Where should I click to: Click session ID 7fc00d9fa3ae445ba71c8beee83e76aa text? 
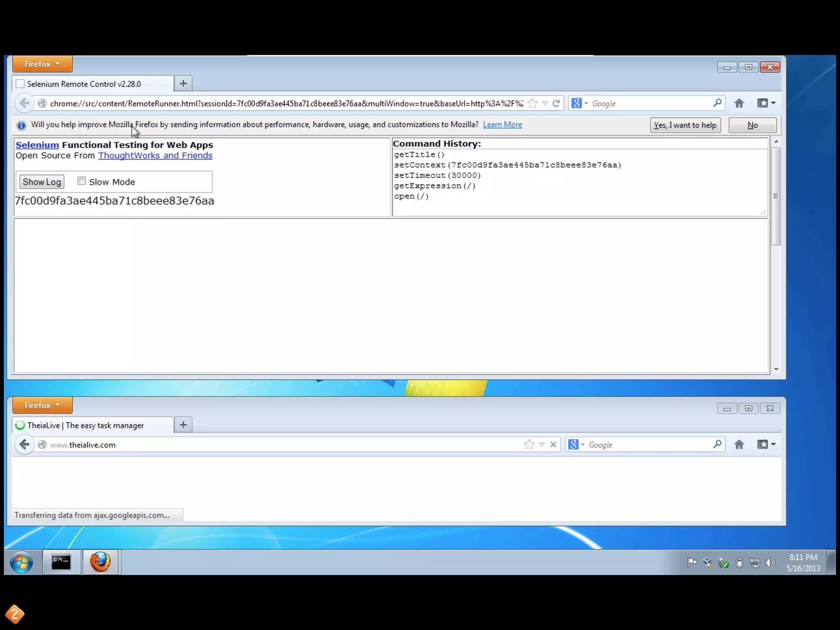point(114,201)
